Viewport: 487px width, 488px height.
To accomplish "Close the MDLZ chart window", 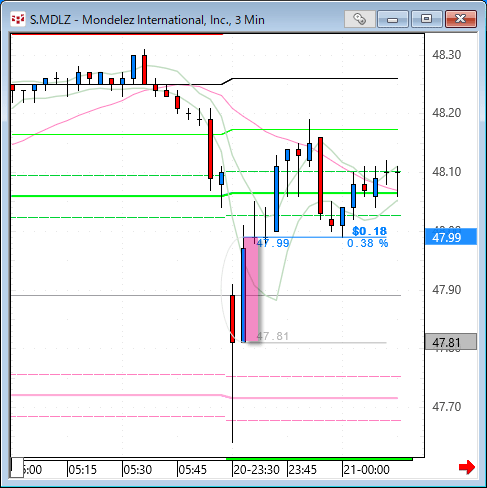I will point(461,19).
